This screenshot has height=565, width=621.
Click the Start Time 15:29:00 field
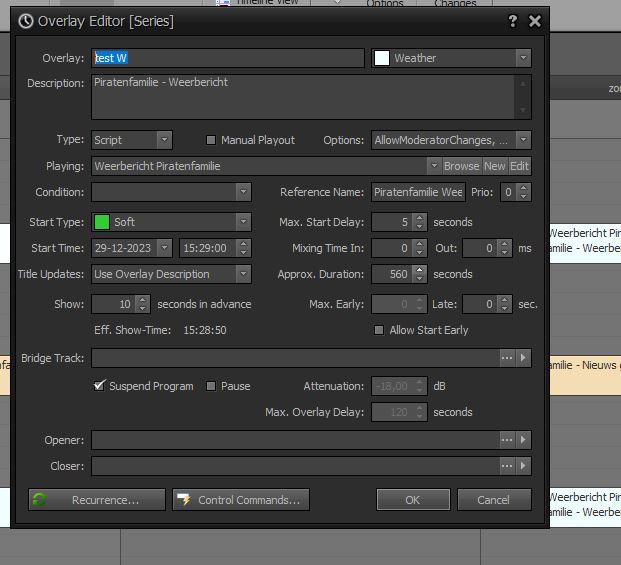coord(208,248)
